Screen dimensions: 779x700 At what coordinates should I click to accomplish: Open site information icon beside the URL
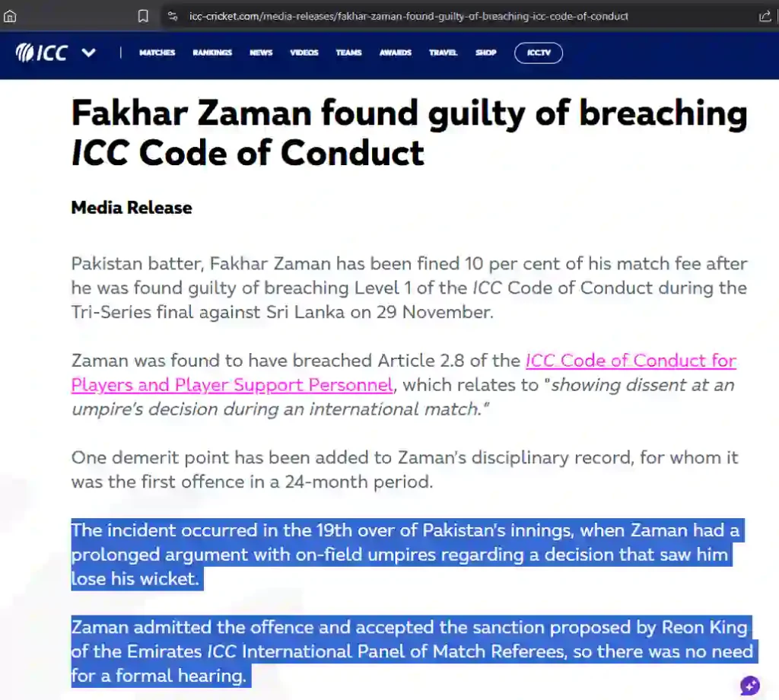click(173, 16)
